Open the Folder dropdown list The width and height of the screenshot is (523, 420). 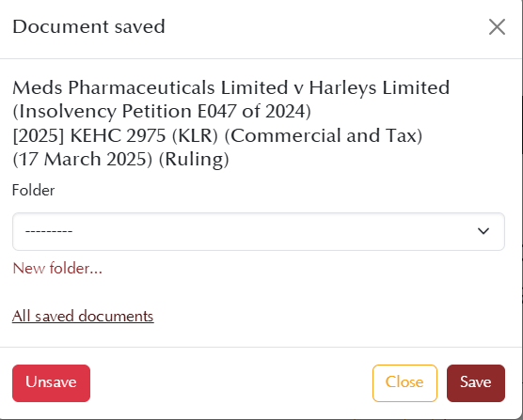pyautogui.click(x=259, y=231)
